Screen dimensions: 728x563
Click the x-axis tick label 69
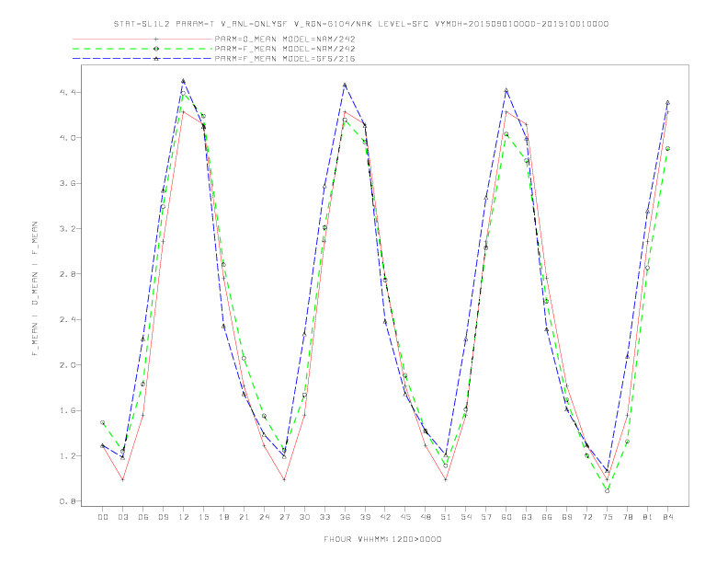click(x=567, y=517)
